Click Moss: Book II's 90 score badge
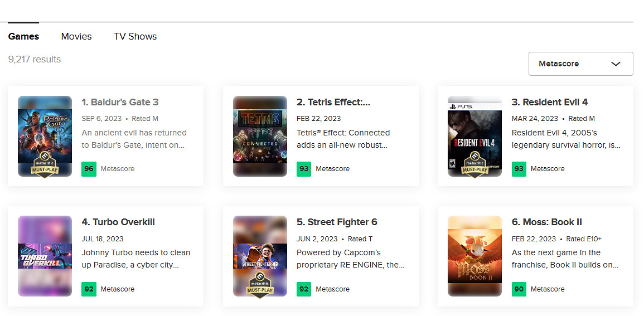644x316 pixels. click(x=519, y=289)
